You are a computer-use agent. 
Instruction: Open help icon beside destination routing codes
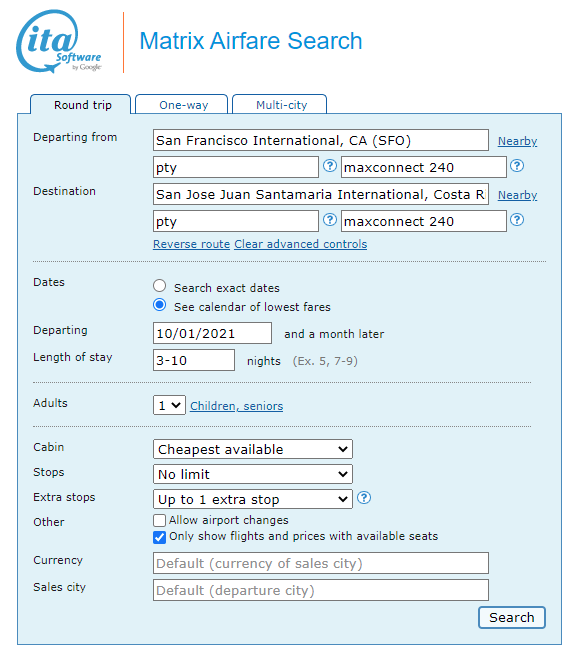pos(330,220)
